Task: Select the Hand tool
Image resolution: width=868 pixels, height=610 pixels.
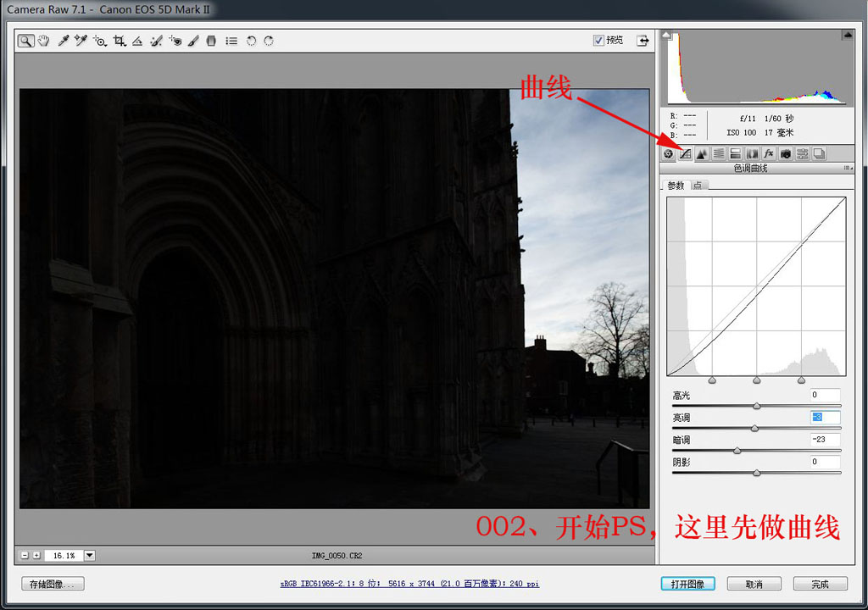Action: pos(44,41)
